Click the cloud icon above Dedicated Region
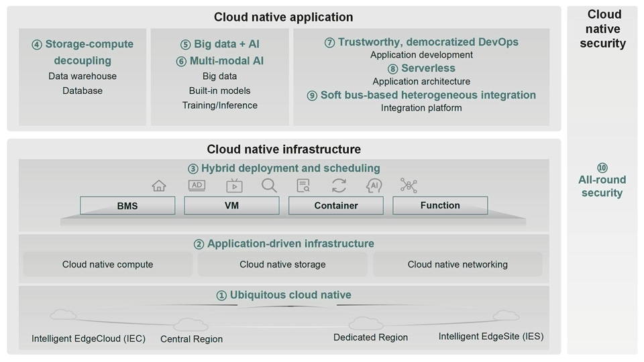This screenshot has height=362, width=644. (x=366, y=323)
